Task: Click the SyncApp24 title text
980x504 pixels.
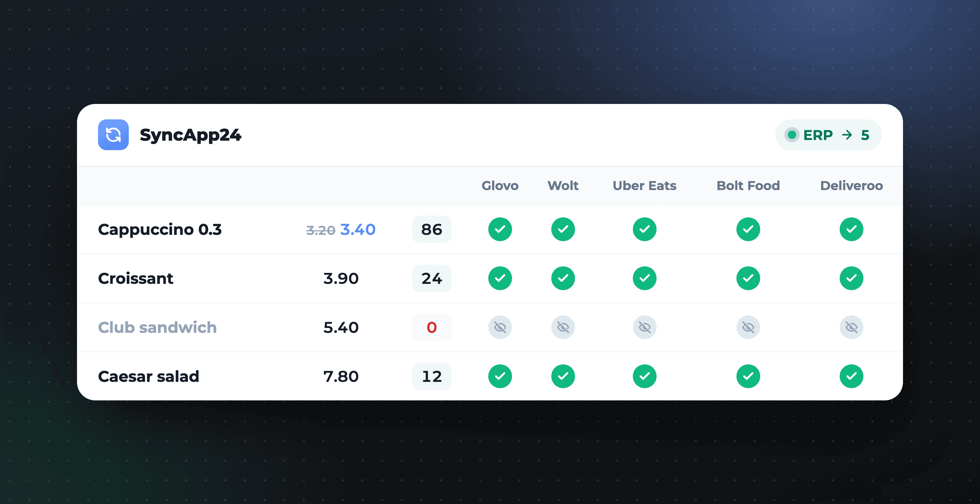Action: [x=191, y=135]
